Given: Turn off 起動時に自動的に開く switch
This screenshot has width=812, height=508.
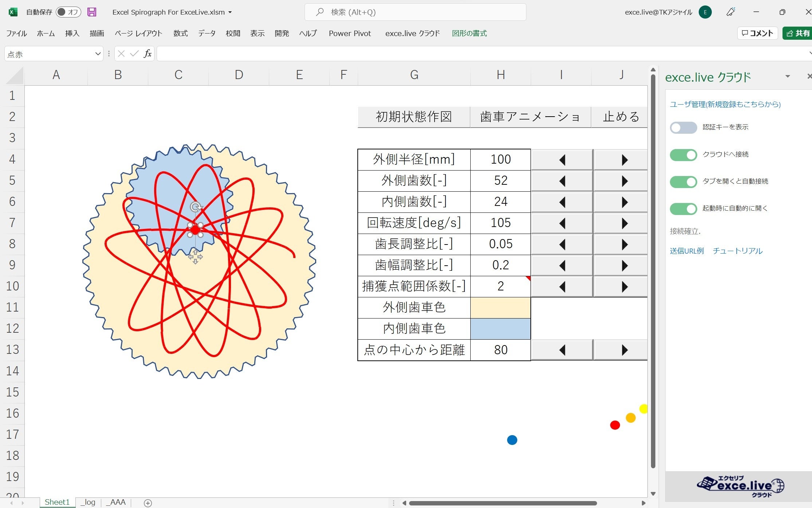Looking at the screenshot, I should click(x=683, y=209).
